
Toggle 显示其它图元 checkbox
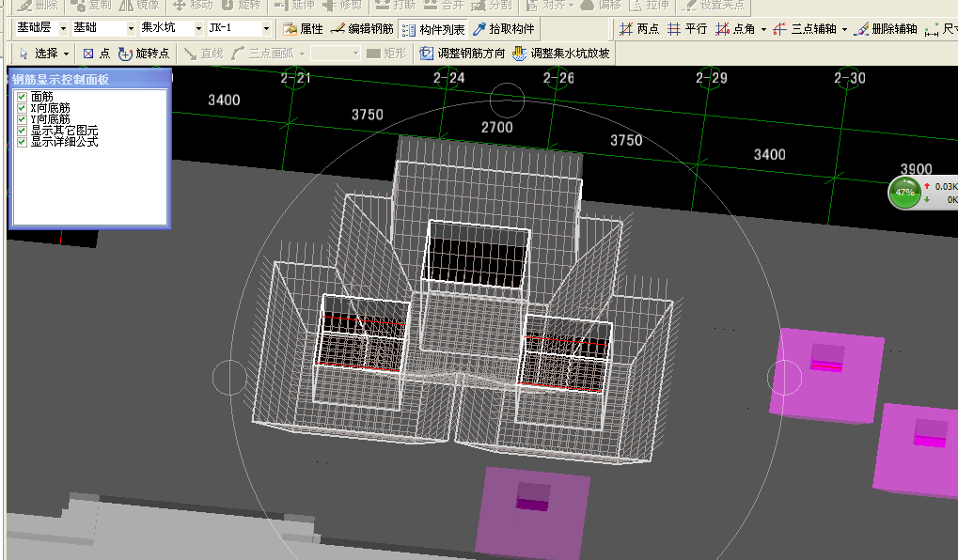22,130
